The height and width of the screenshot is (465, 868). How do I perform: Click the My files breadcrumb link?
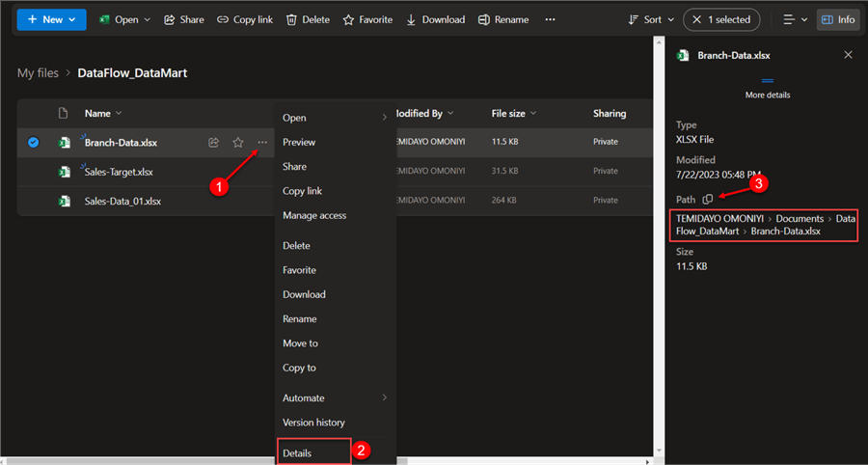tap(38, 73)
